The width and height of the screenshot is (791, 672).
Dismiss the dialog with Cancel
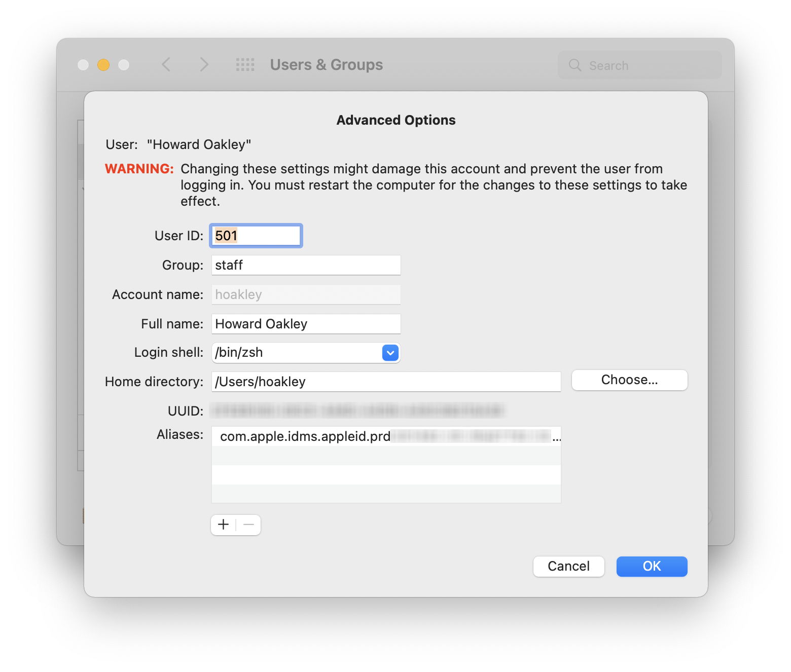pyautogui.click(x=568, y=566)
